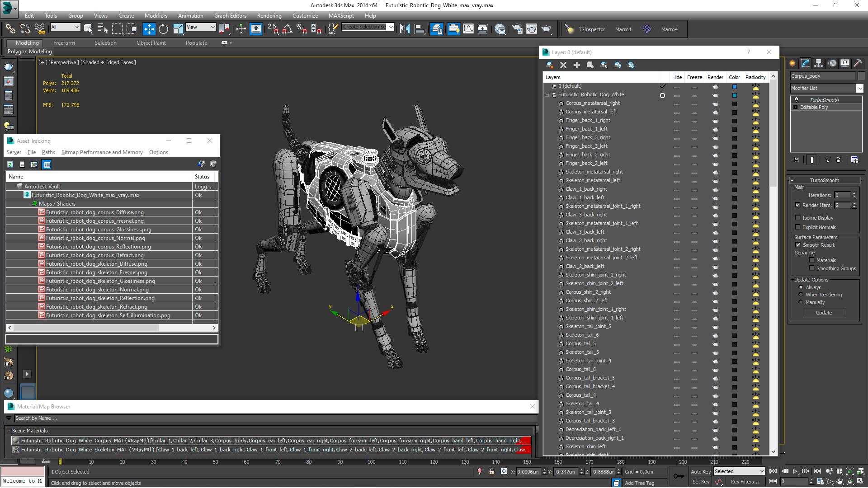Viewport: 868px width, 488px height.
Task: Open Material/Map Browser options arrow
Action: pyautogui.click(x=9, y=418)
